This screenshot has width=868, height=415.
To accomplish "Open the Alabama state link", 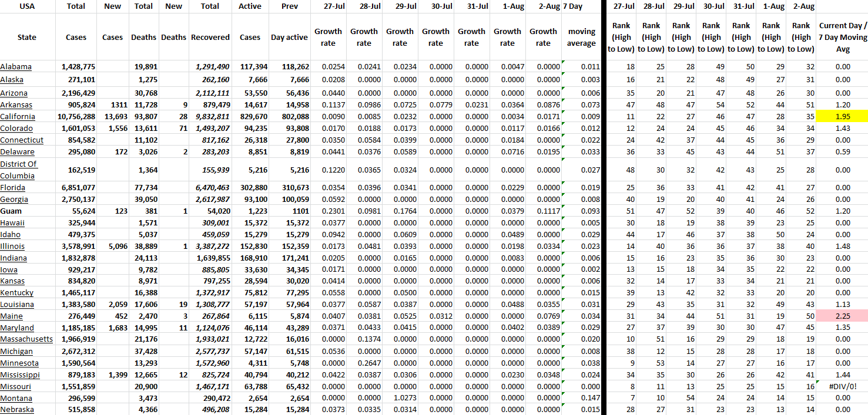I will click(x=16, y=67).
